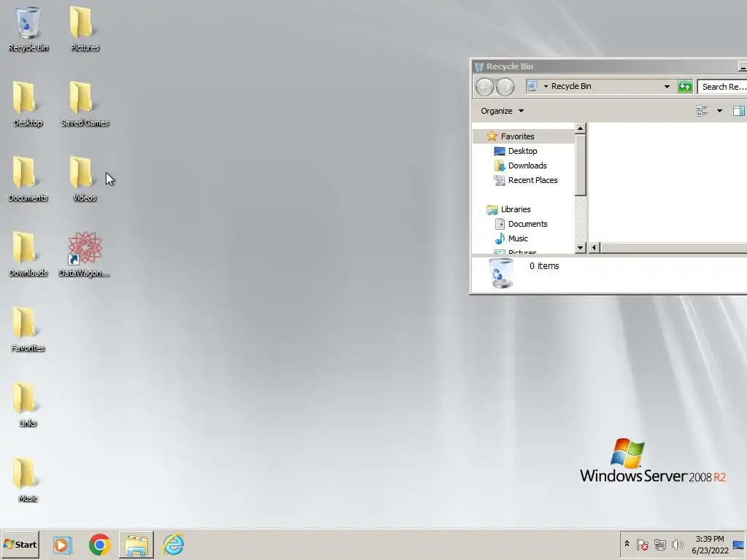This screenshot has height=560, width=747.
Task: Select Favorites in navigation pane
Action: 517,136
